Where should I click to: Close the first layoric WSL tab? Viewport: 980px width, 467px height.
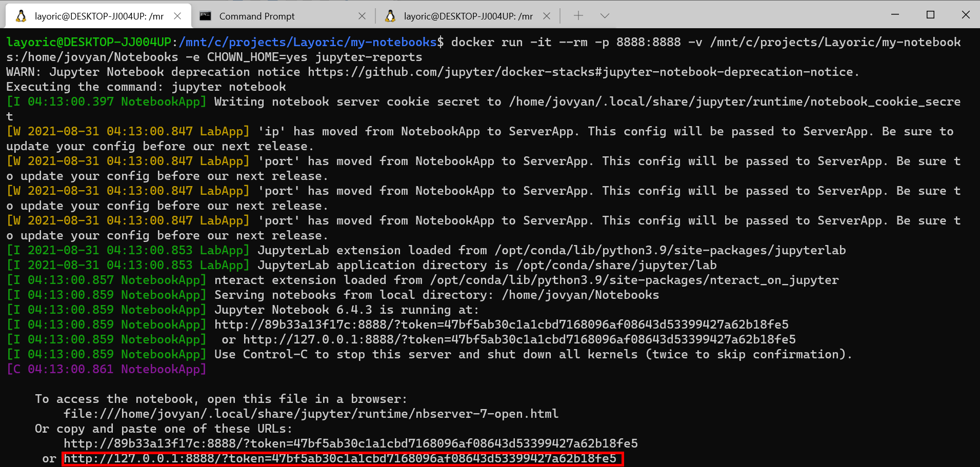pyautogui.click(x=177, y=16)
